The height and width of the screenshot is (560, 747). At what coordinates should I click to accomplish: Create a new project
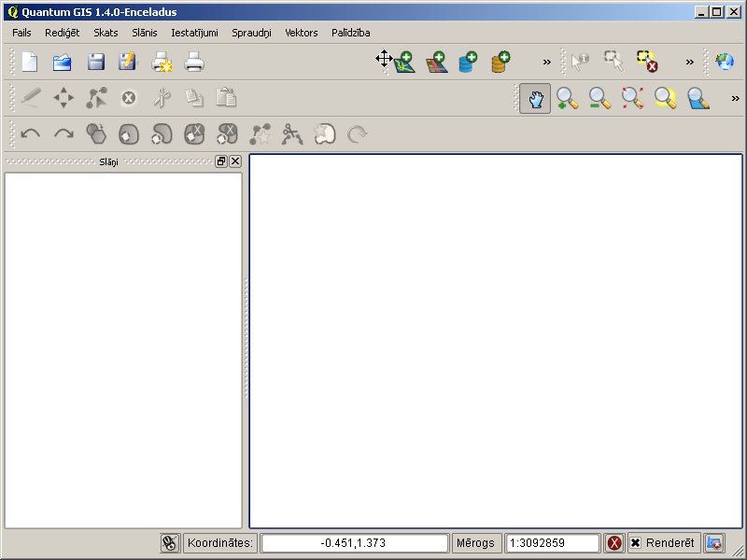30,62
